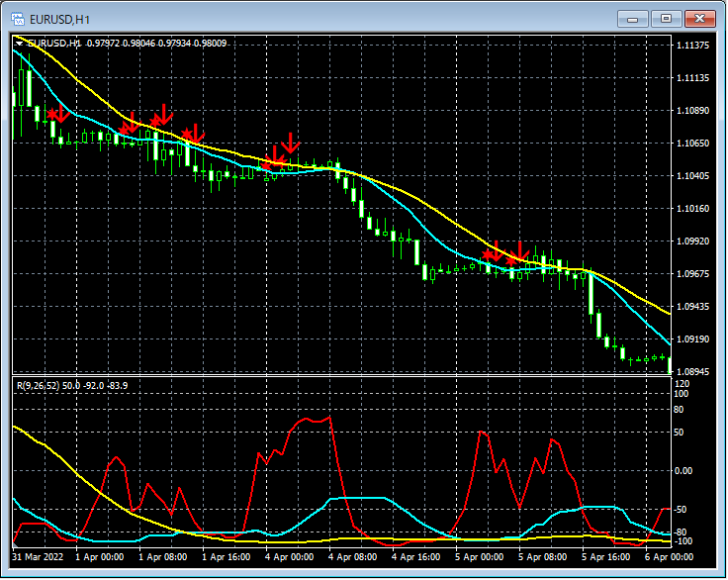
Task: Click the -80 level on indicator scale
Action: [681, 532]
